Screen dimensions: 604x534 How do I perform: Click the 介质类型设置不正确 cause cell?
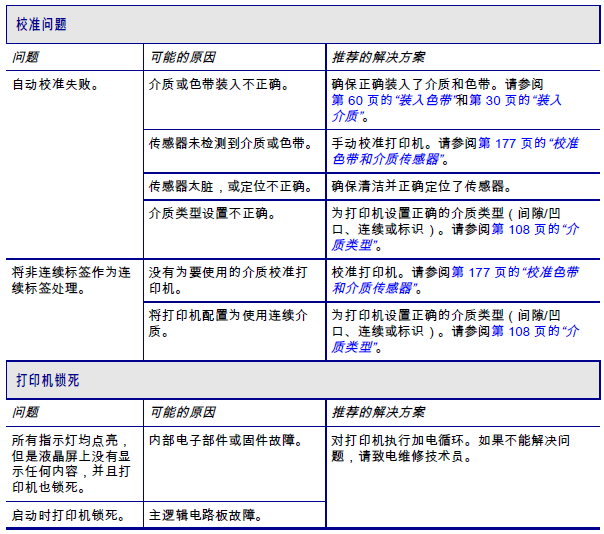coord(235,229)
